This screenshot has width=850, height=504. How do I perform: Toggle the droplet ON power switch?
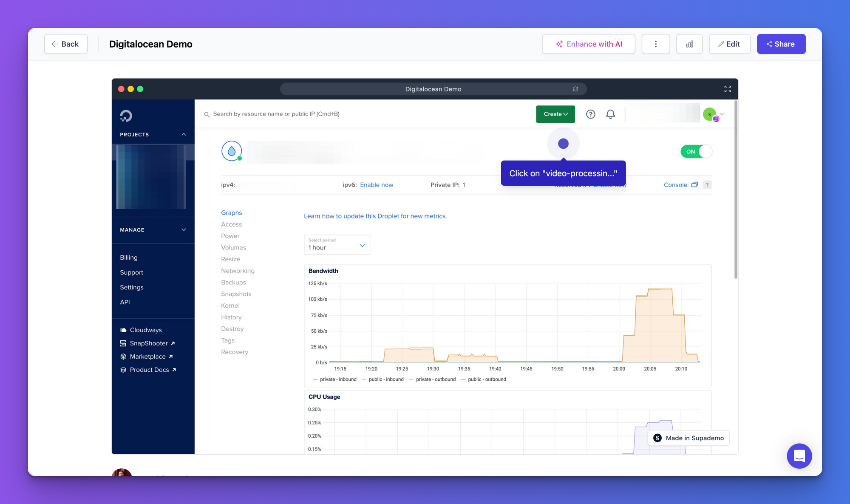click(x=696, y=152)
